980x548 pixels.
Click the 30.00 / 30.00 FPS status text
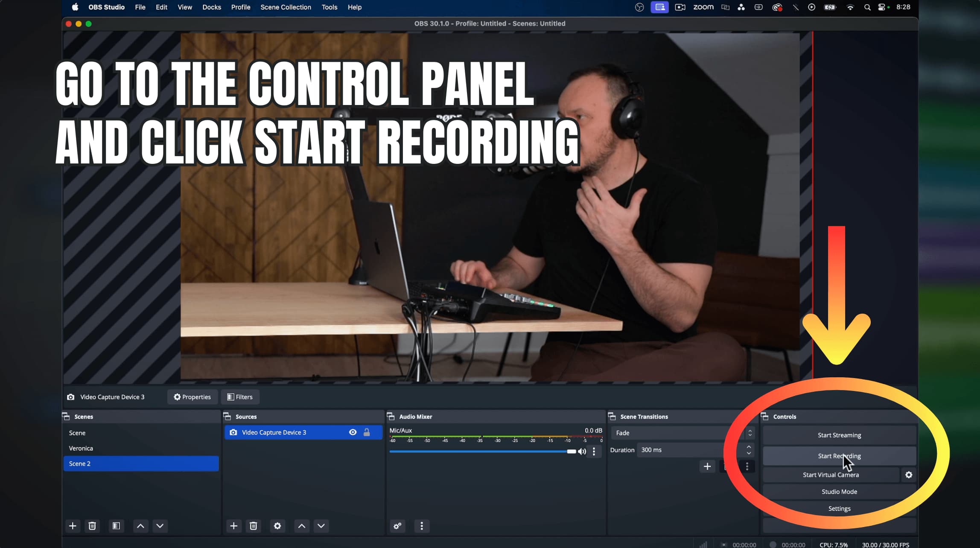click(x=885, y=545)
